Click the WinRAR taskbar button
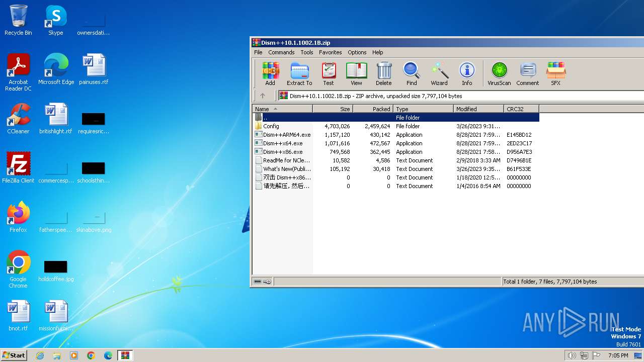644x362 pixels. [x=125, y=355]
